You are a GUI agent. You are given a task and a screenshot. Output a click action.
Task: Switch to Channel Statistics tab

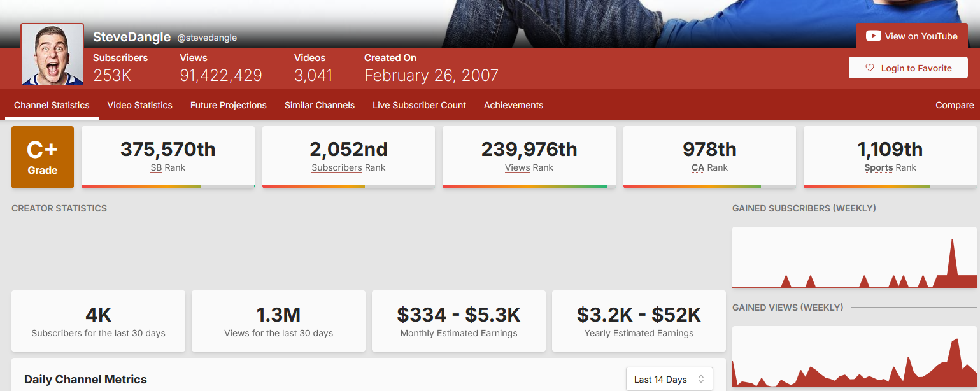point(52,105)
